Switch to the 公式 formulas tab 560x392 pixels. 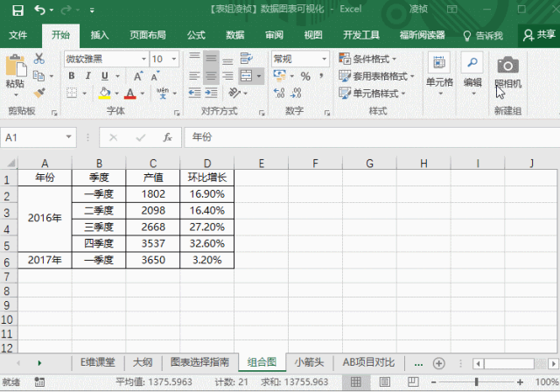[196, 35]
